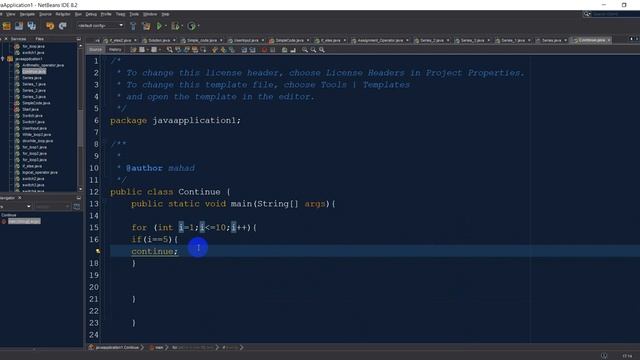Click the Save All icon in the toolbar

click(x=31, y=26)
